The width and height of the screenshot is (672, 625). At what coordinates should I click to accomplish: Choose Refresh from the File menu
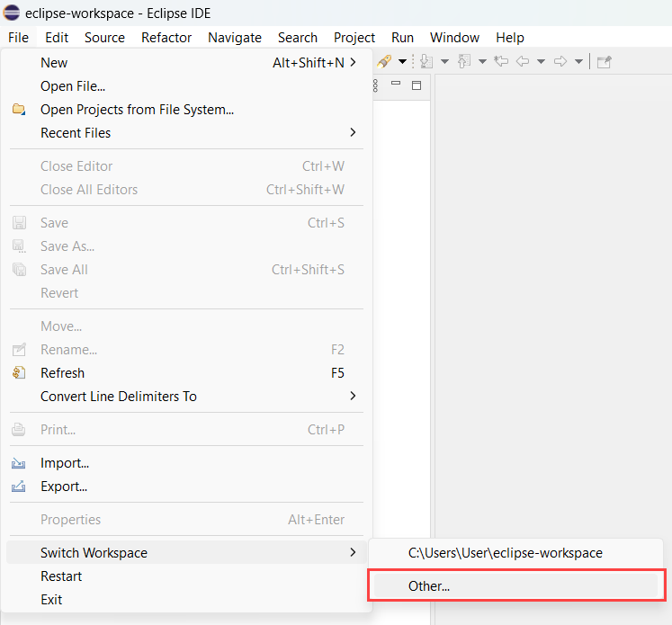point(186,372)
